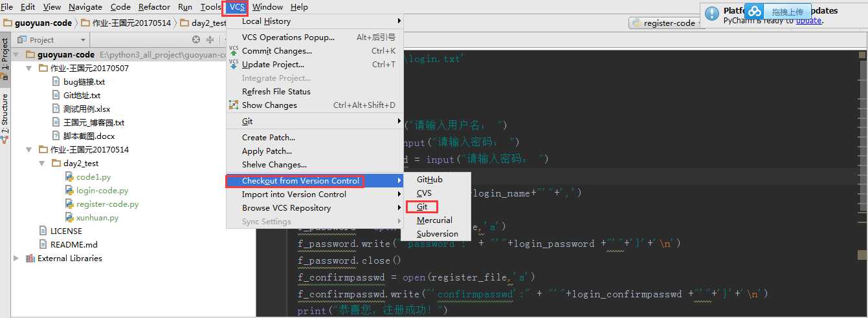Choose Create Patch entry
868x318 pixels.
click(x=315, y=137)
